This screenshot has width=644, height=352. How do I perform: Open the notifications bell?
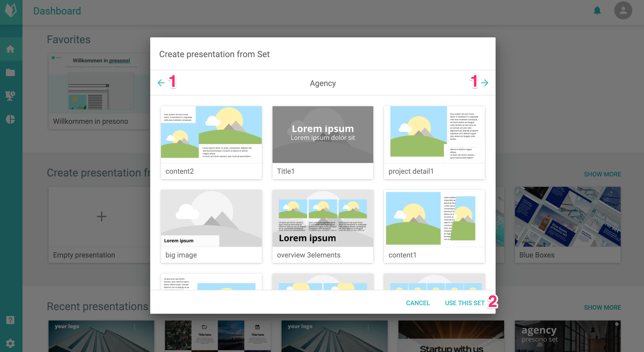pos(597,11)
